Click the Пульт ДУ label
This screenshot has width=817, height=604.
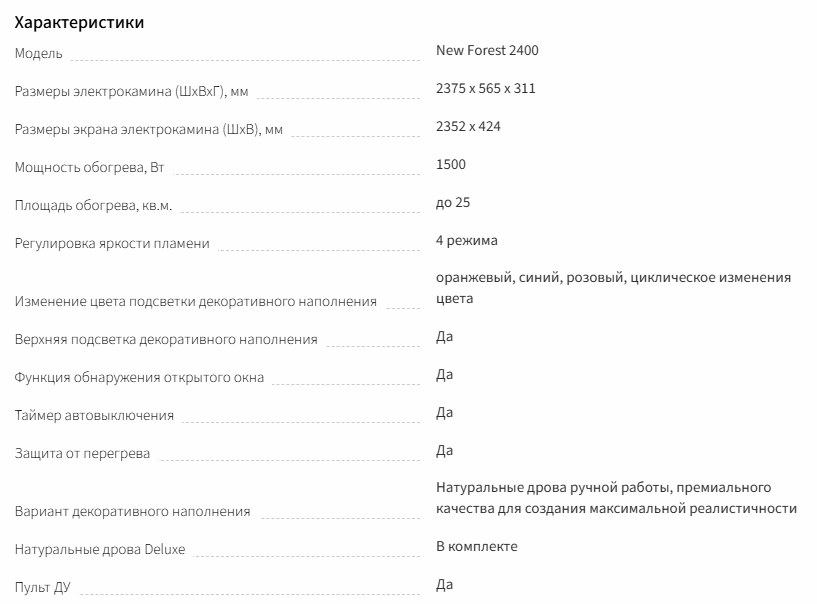tap(43, 588)
